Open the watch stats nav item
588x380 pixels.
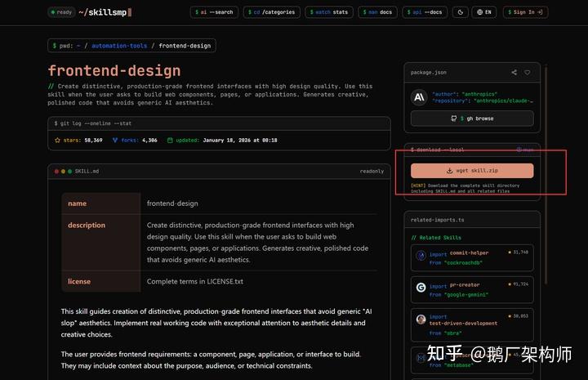329,12
